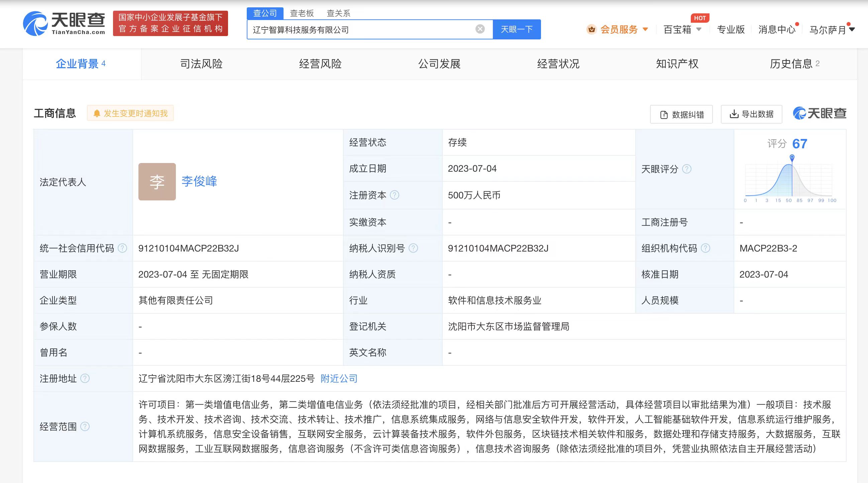This screenshot has width=868, height=483.
Task: Select operating status 存续
Action: tap(457, 142)
